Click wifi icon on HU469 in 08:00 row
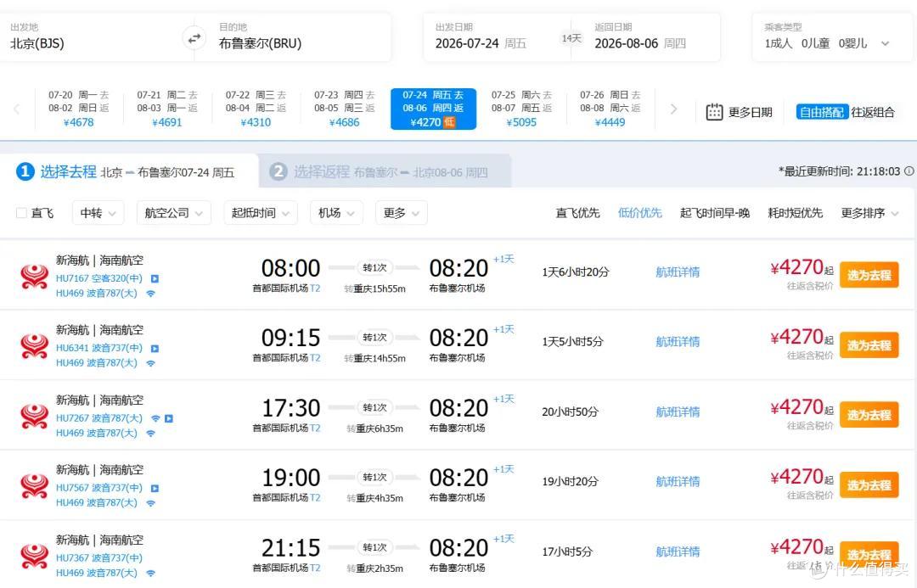This screenshot has width=917, height=588. pos(151,294)
